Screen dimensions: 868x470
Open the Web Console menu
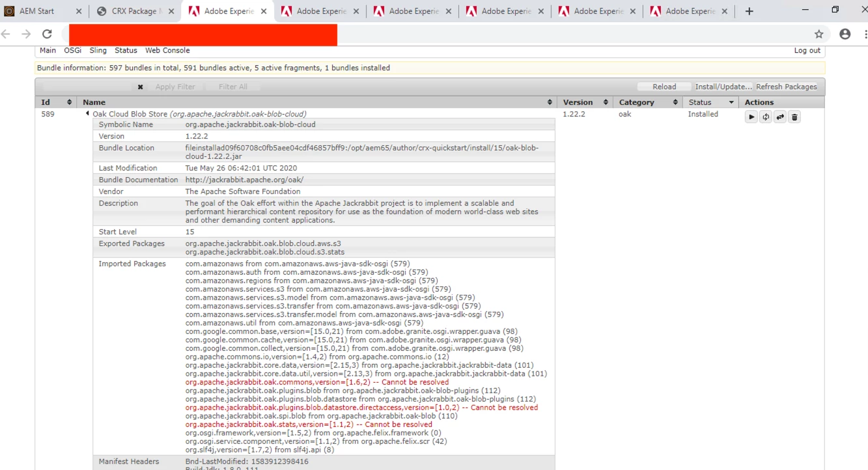[x=167, y=50]
